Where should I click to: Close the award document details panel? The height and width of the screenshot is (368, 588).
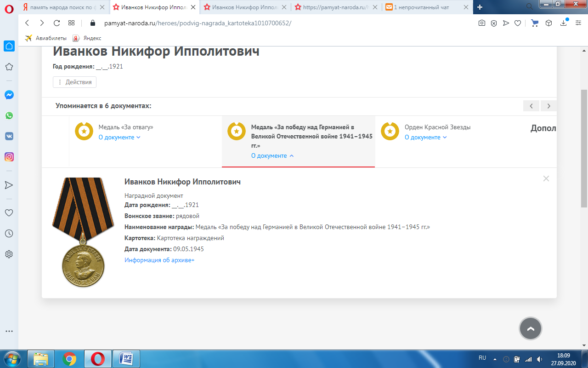(x=546, y=178)
